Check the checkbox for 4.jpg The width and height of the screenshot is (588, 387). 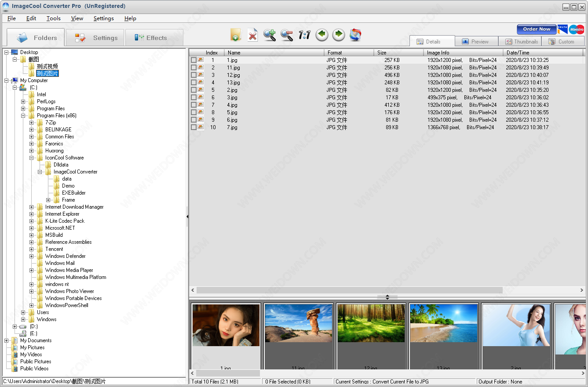click(194, 105)
